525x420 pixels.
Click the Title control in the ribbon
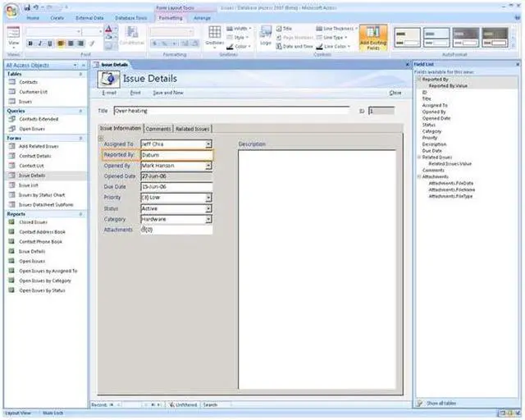tap(287, 29)
